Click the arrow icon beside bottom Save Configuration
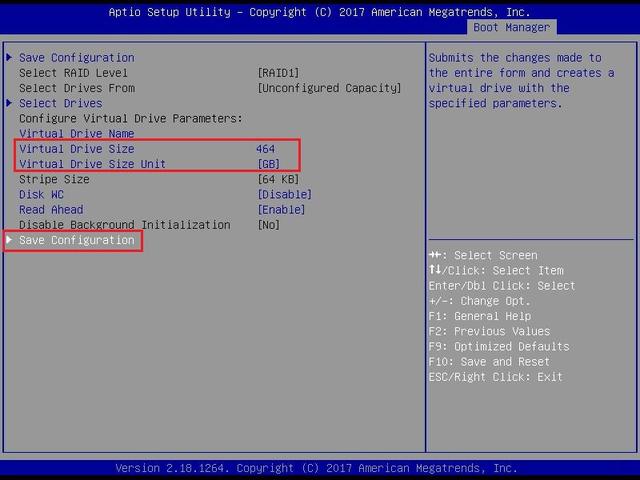Image resolution: width=640 pixels, height=480 pixels. point(10,240)
